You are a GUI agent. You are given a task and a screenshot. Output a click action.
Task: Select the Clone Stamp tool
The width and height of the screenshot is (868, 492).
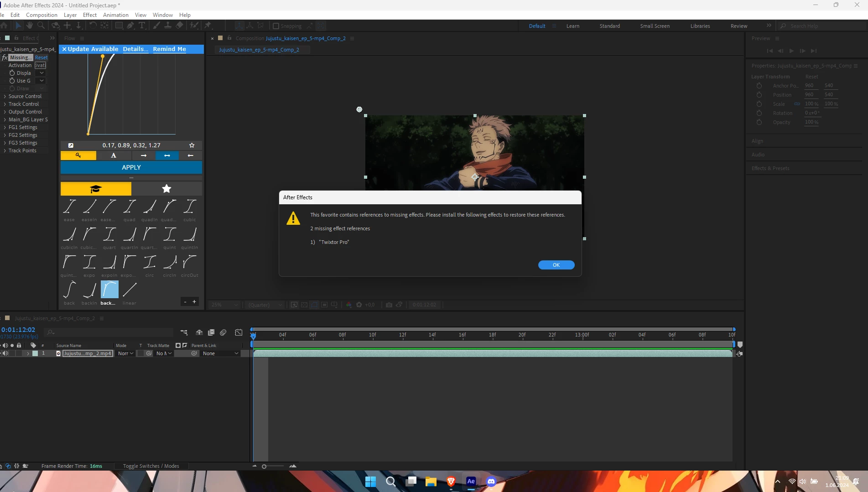pos(168,26)
